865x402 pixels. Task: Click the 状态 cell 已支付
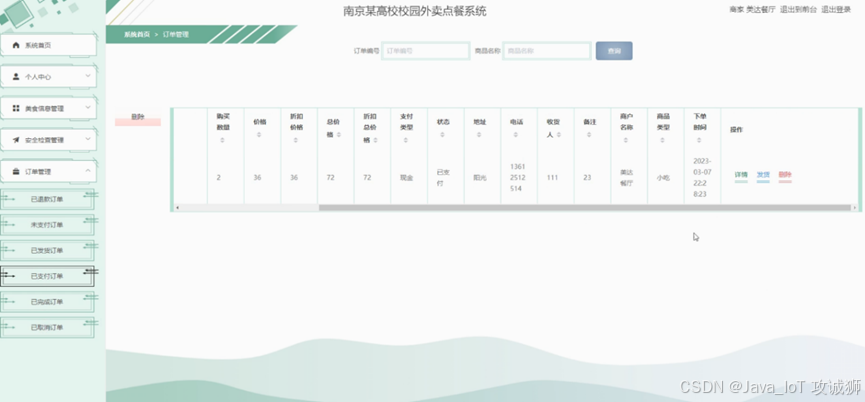click(444, 178)
